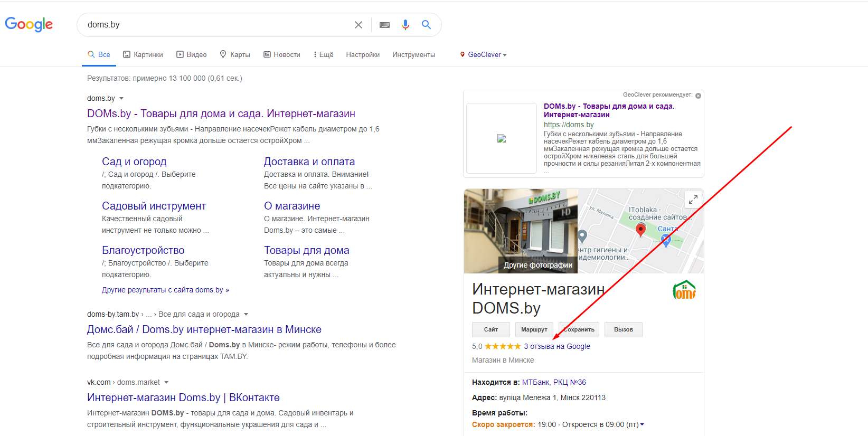The width and height of the screenshot is (868, 436).
Task: Open the Доставка и оплата sitelink
Action: (x=309, y=162)
